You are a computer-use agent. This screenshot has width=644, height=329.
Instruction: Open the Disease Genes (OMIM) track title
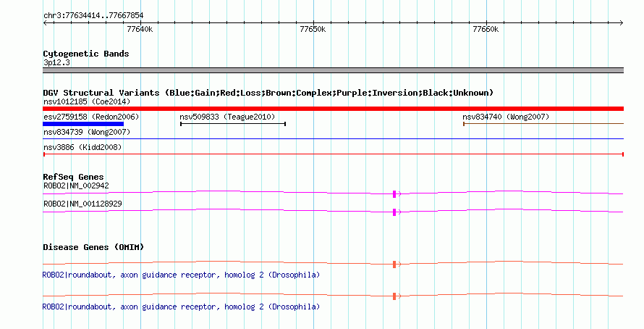[93, 247]
